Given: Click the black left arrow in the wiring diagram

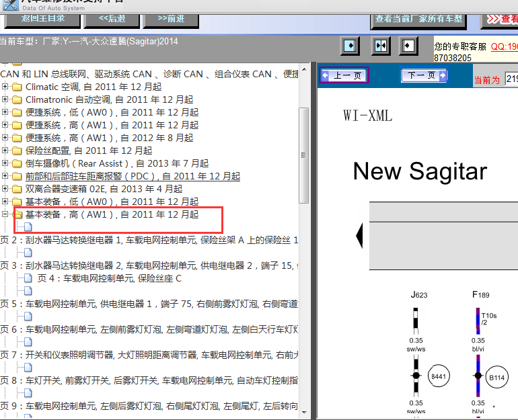Looking at the screenshot, I should pyautogui.click(x=359, y=236).
